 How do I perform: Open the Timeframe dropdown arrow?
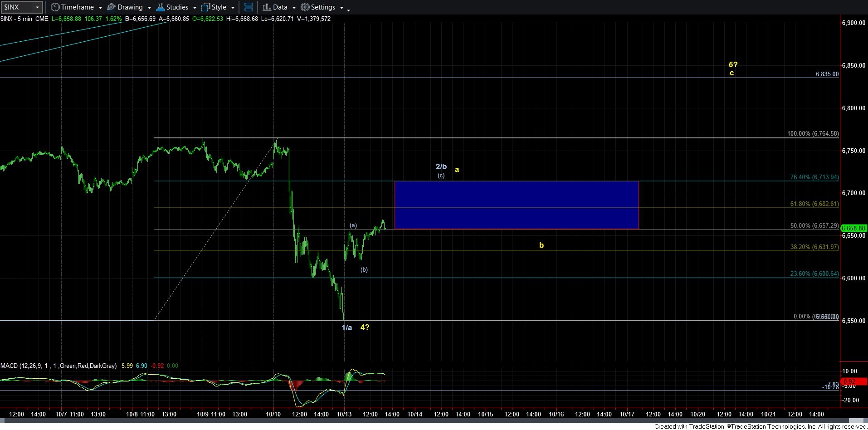pyautogui.click(x=100, y=8)
